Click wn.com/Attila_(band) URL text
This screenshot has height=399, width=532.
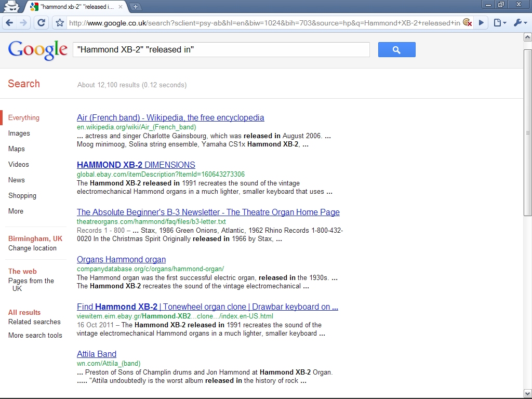[x=109, y=363]
